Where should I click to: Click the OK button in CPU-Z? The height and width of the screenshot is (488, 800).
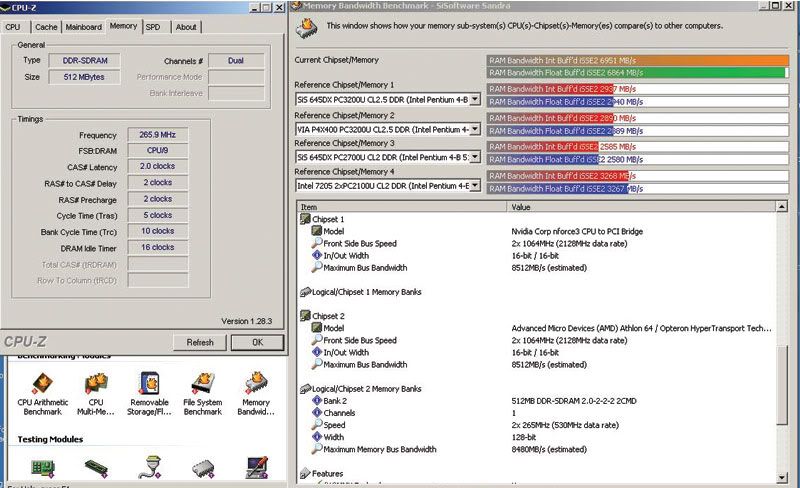256,342
